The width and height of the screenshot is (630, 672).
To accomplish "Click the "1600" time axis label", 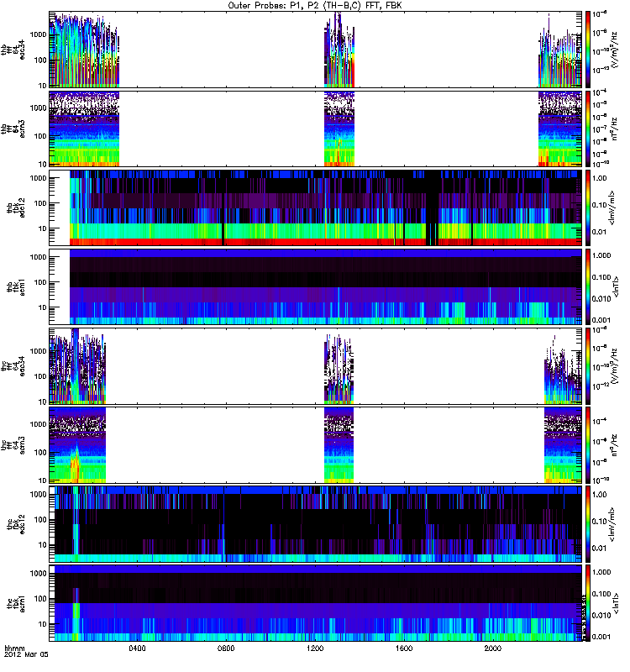I will pos(404,648).
